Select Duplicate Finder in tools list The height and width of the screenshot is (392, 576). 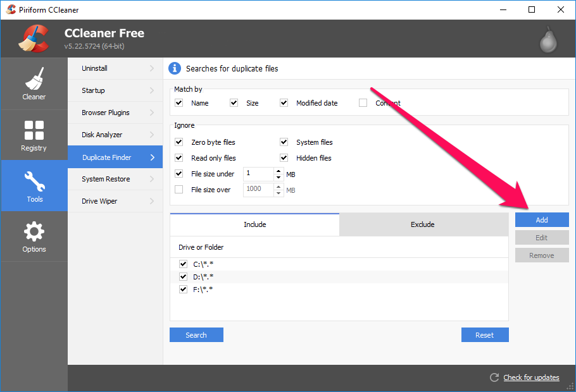pyautogui.click(x=115, y=157)
